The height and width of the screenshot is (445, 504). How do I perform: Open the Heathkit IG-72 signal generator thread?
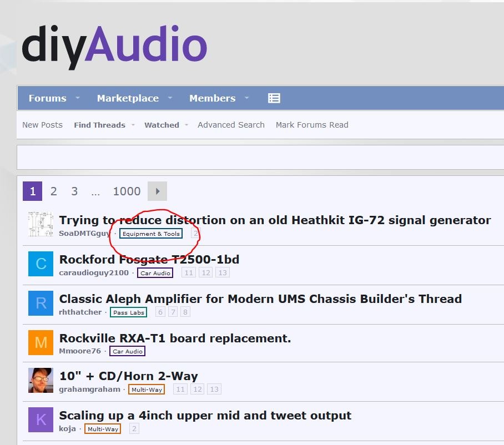point(275,220)
